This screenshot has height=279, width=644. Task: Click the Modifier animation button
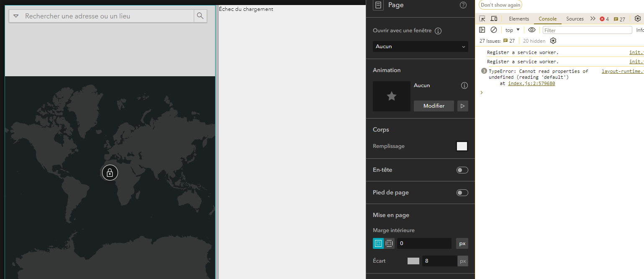[x=434, y=106]
